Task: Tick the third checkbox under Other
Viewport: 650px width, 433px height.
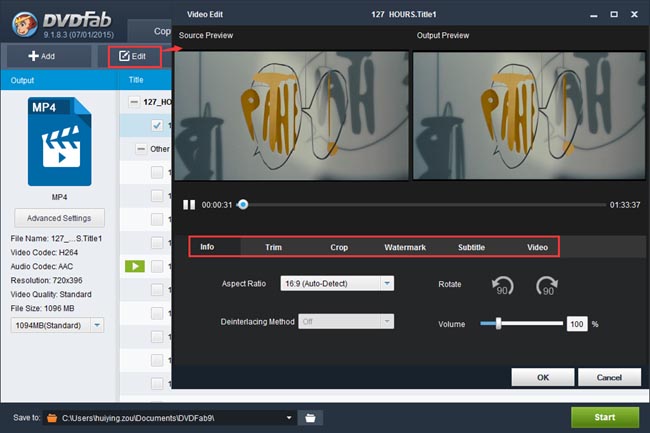Action: [x=157, y=219]
